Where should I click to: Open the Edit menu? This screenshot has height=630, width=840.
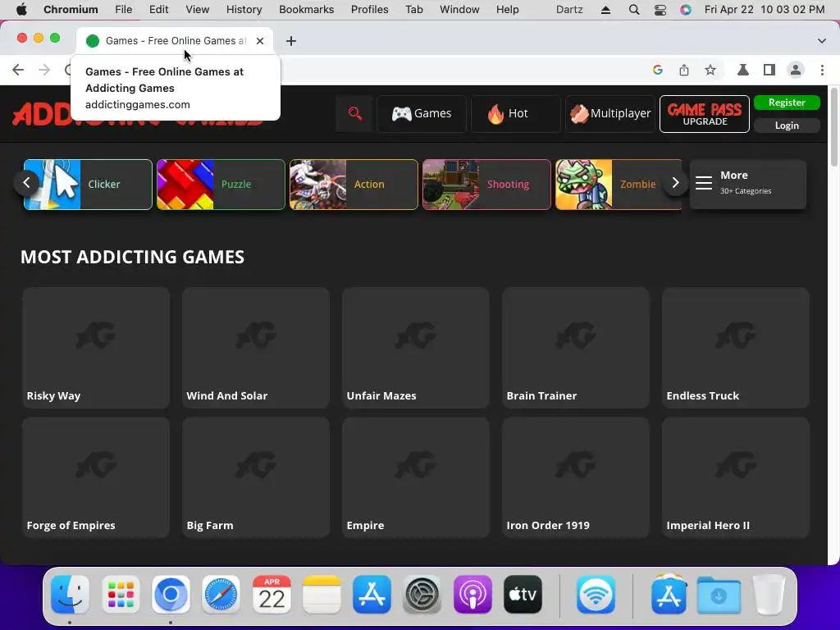(x=158, y=10)
